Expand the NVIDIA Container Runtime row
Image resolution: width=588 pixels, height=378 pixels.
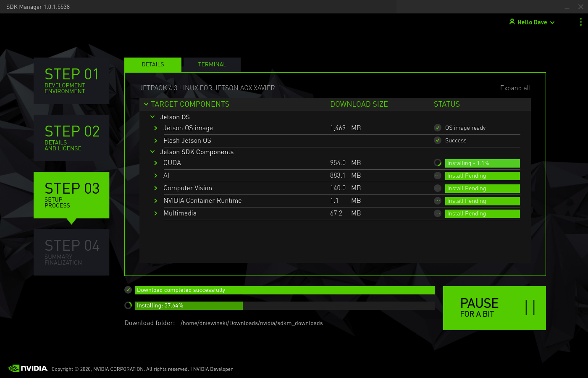pos(156,201)
